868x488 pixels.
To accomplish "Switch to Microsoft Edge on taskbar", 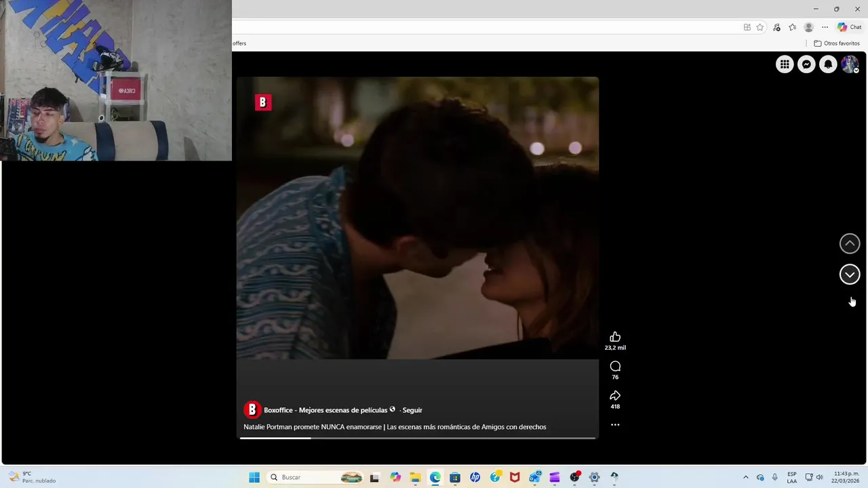I will [435, 477].
